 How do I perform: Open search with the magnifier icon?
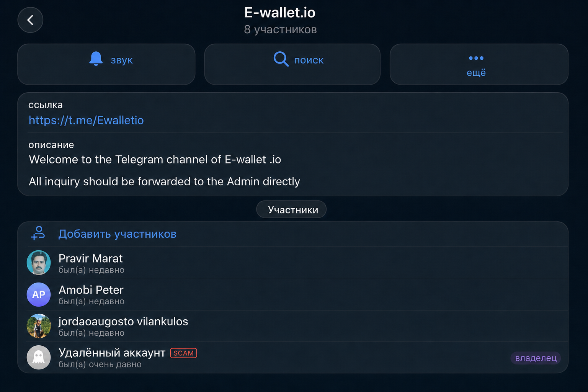click(281, 59)
